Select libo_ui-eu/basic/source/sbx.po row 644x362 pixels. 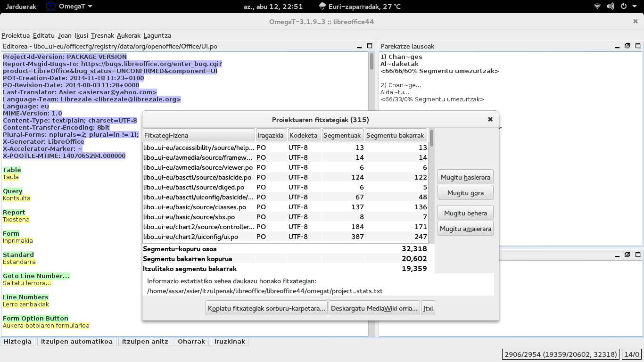point(286,217)
